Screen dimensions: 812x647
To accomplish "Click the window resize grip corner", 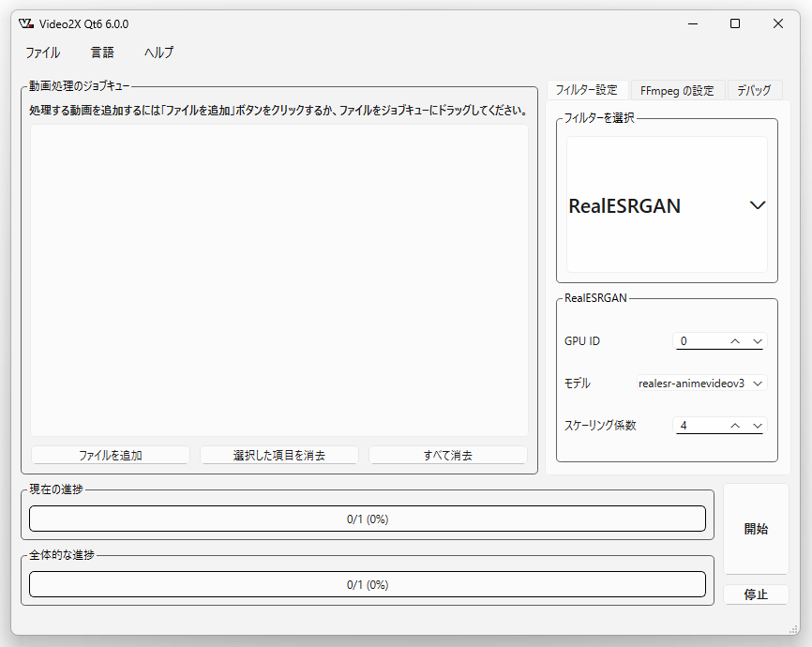I will pos(793,629).
